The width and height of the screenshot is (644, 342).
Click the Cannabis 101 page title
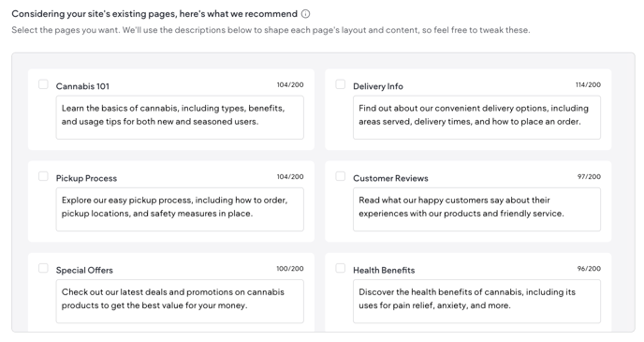(x=82, y=86)
